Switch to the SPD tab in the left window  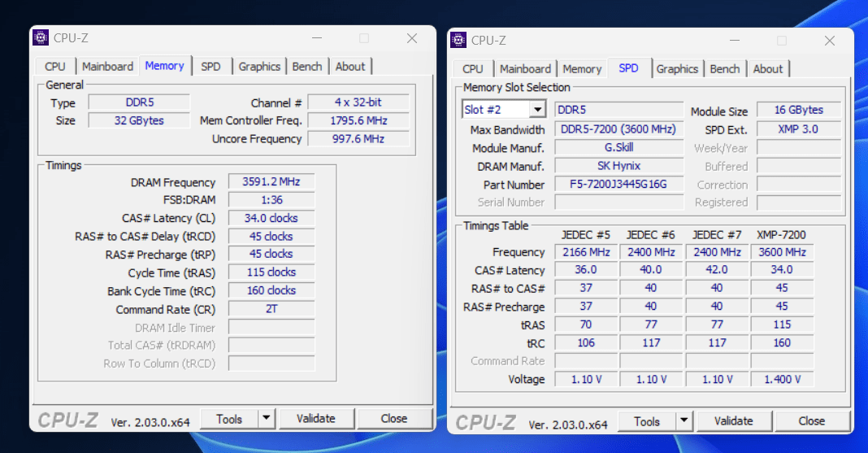(x=210, y=67)
